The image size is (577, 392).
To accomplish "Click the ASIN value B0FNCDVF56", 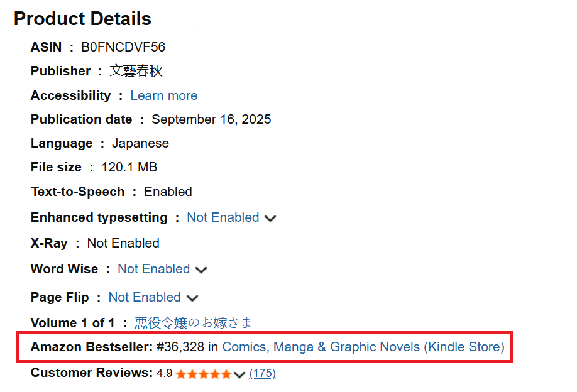I will [123, 47].
